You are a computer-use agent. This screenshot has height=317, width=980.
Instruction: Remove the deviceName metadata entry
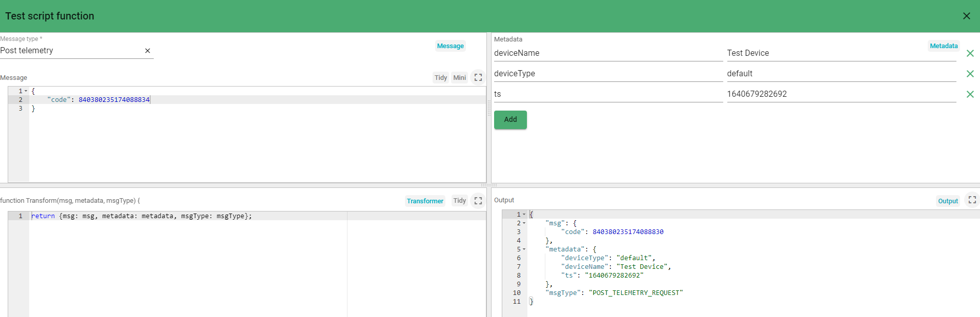coord(970,53)
